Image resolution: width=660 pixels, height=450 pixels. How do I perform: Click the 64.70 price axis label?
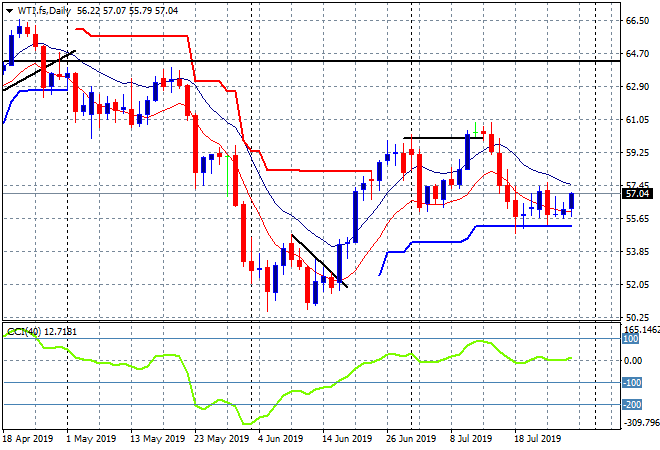click(x=637, y=53)
